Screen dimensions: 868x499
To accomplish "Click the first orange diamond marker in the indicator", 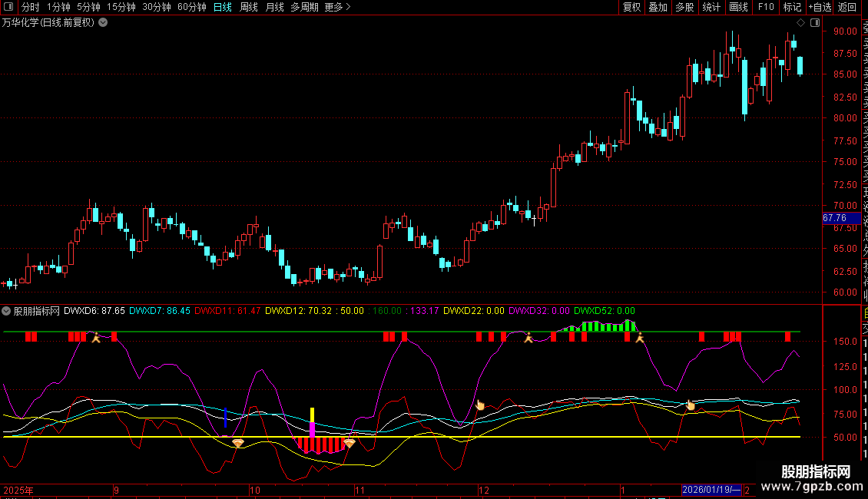I will (238, 443).
